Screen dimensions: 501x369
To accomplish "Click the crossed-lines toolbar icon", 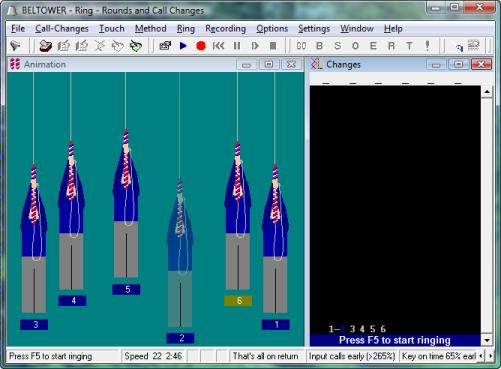I will (99, 46).
